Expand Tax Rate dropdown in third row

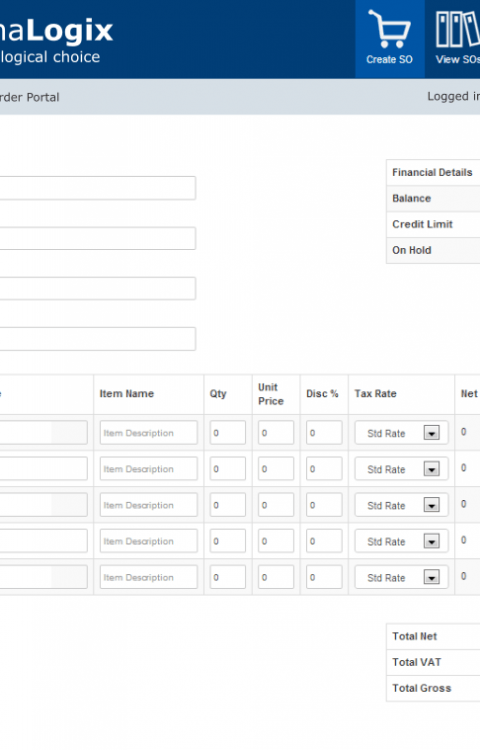(x=401, y=505)
